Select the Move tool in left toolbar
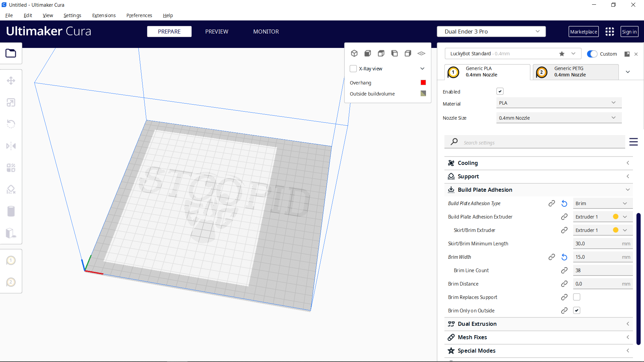This screenshot has height=362, width=644. pyautogui.click(x=11, y=80)
